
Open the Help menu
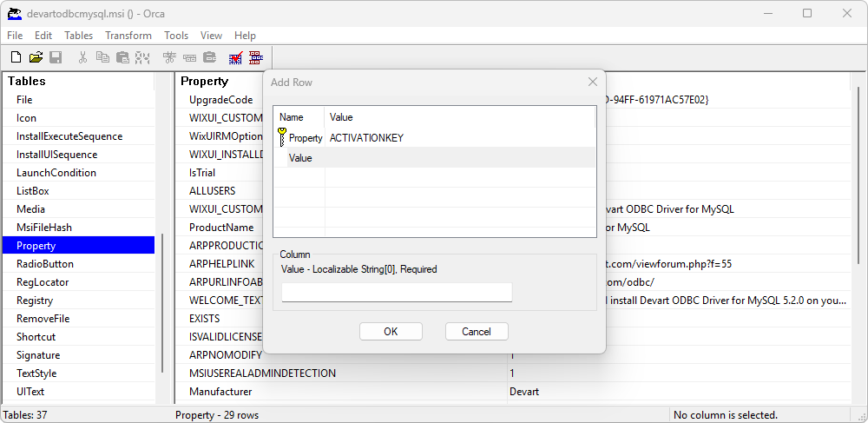(245, 36)
